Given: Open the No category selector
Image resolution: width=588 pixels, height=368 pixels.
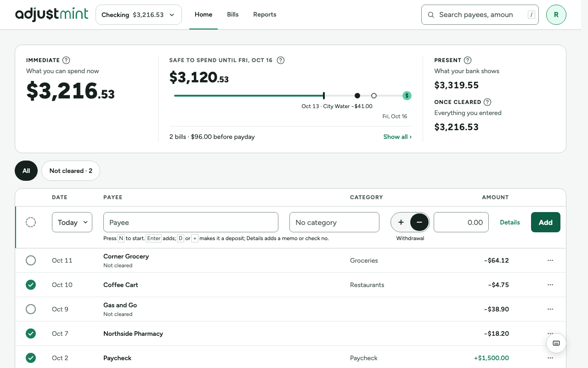Looking at the screenshot, I should 334,222.
